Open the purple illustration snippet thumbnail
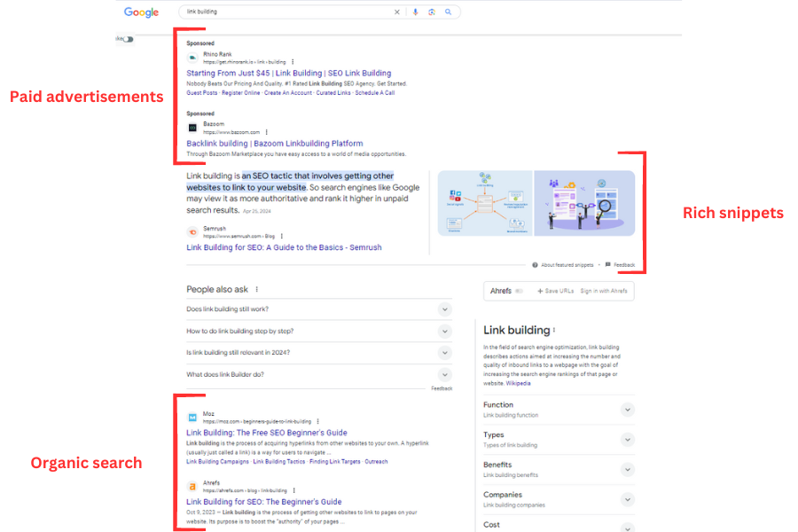The width and height of the screenshot is (798, 532). (x=584, y=203)
